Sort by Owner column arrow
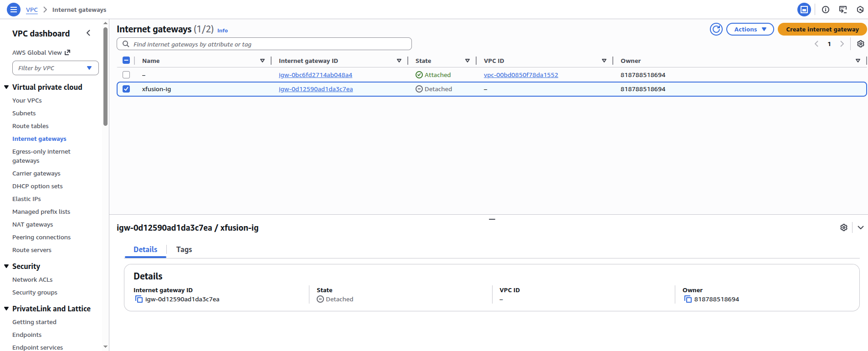The image size is (868, 351). coord(858,61)
